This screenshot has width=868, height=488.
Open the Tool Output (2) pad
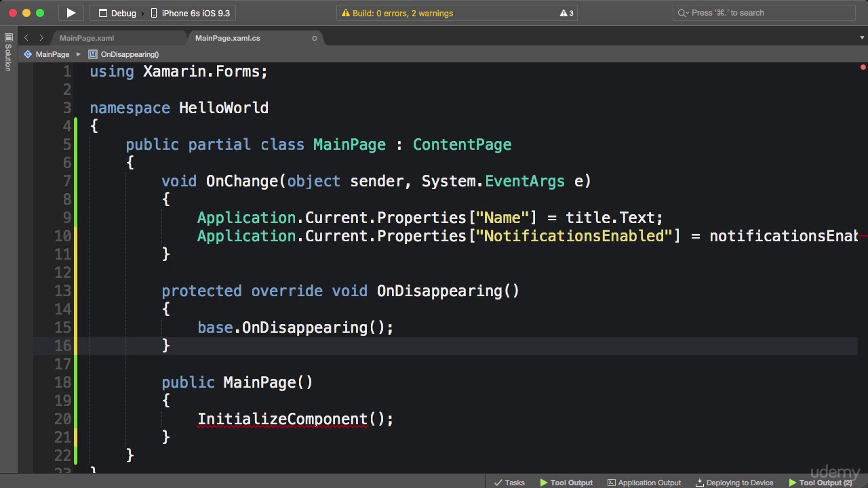(821, 483)
